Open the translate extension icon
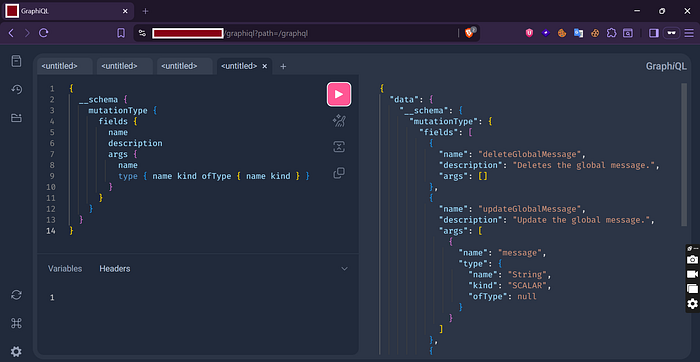Screen dimensions: 700x362 579,33
